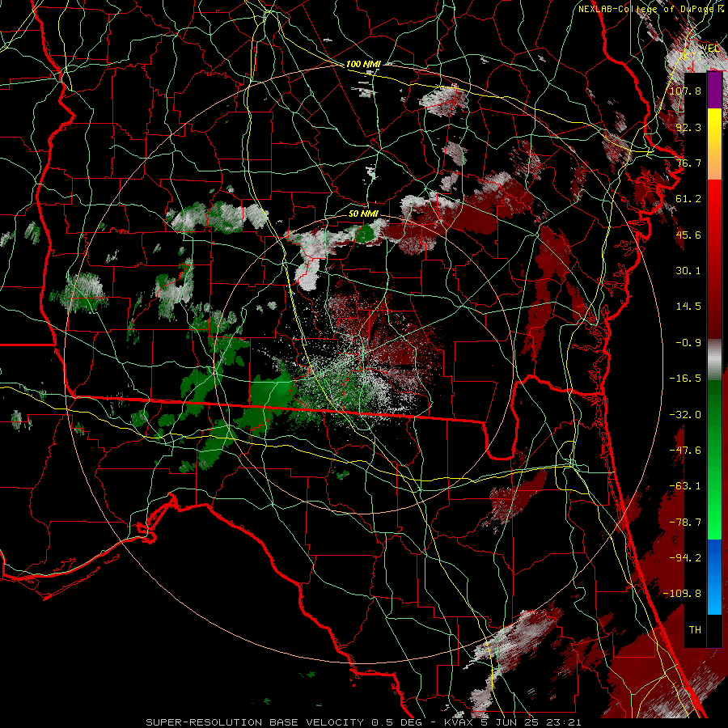Select the 45.6 legend value
The width and height of the screenshot is (728, 728).
[688, 235]
